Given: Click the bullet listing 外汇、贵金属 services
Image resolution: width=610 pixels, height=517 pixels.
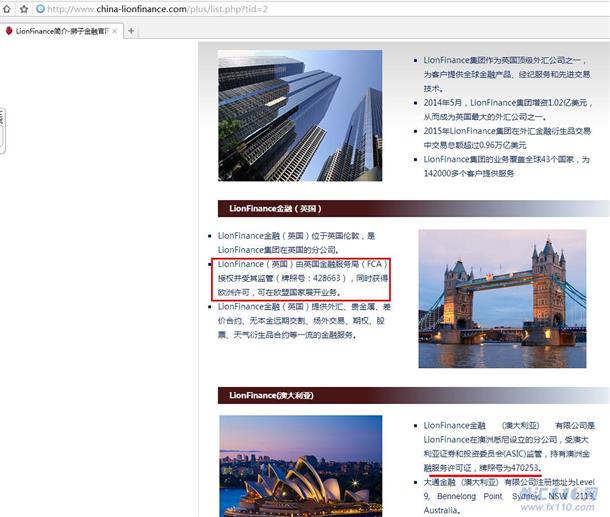Looking at the screenshot, I should [x=304, y=321].
